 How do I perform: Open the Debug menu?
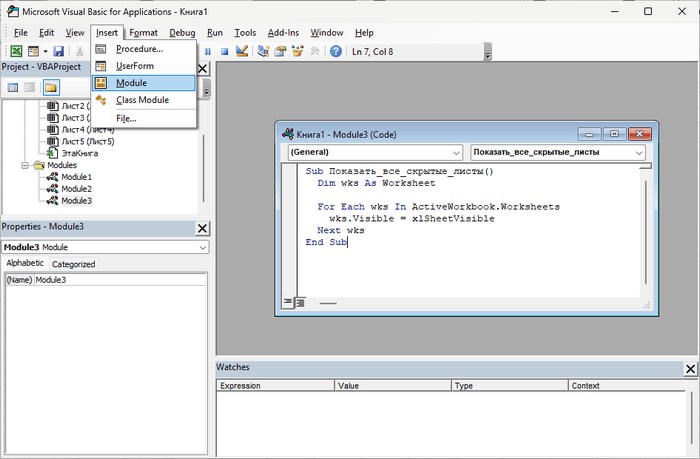point(182,33)
